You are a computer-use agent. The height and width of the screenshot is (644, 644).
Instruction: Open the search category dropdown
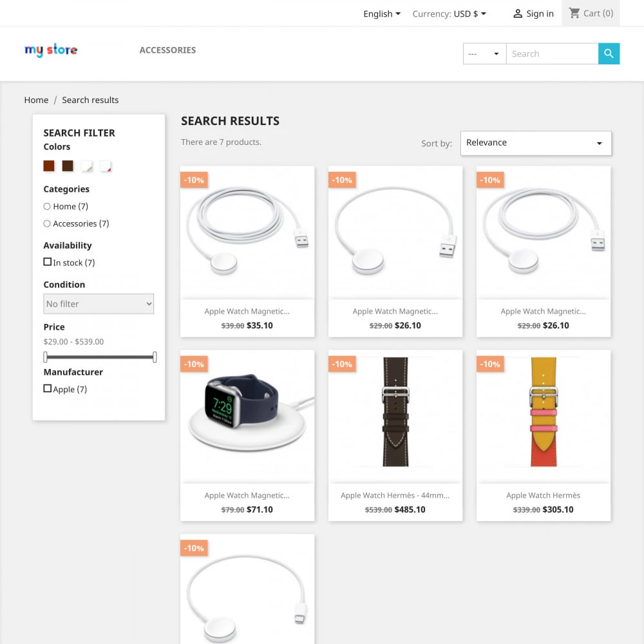(484, 53)
